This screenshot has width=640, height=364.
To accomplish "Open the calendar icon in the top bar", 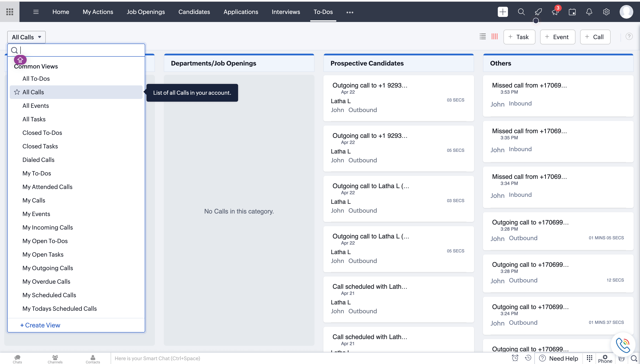I will coord(572,12).
